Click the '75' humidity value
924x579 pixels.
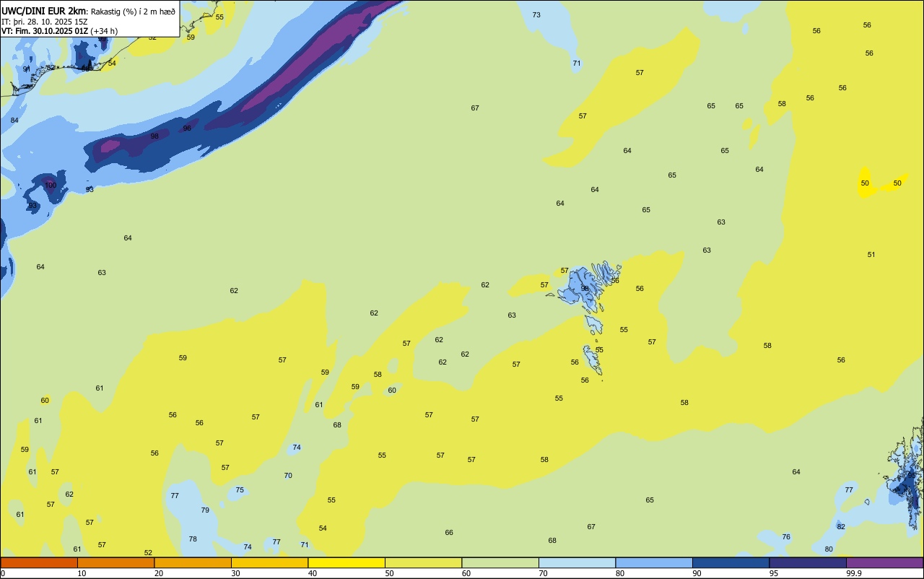point(240,490)
